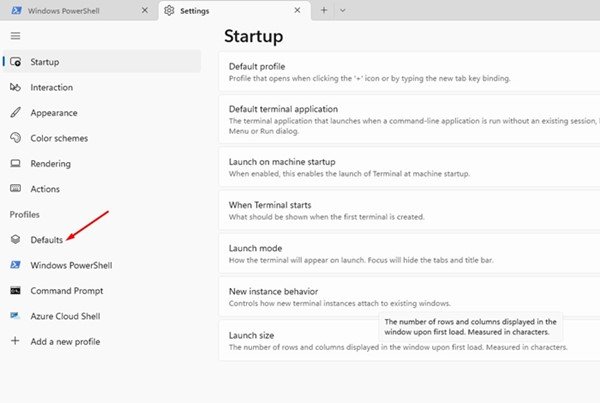Open the Command Prompt profile
This screenshot has width=600, height=403.
pos(66,291)
